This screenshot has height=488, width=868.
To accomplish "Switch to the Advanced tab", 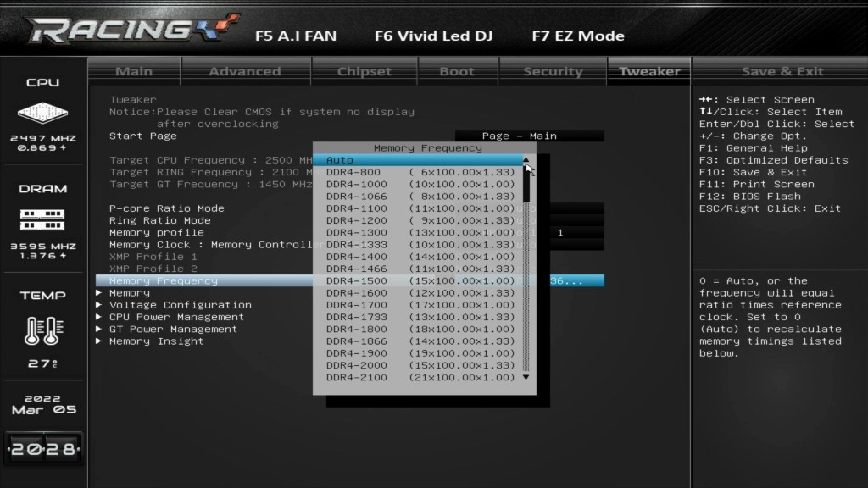I will 244,72.
